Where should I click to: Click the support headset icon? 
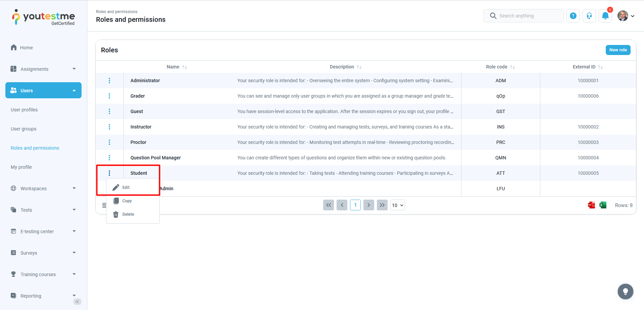[589, 16]
